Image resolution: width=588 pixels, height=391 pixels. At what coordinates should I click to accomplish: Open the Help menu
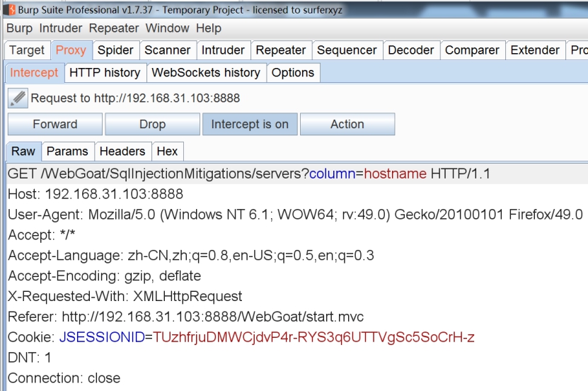[209, 28]
